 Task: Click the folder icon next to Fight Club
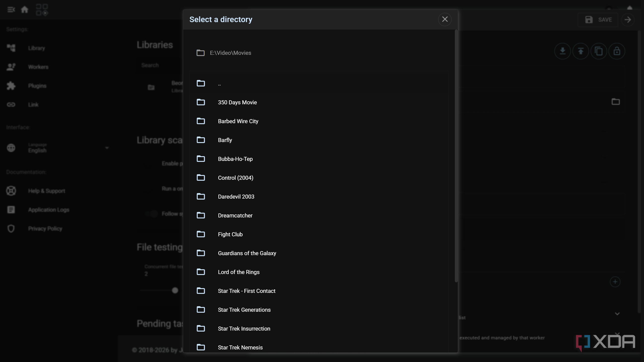tap(201, 234)
